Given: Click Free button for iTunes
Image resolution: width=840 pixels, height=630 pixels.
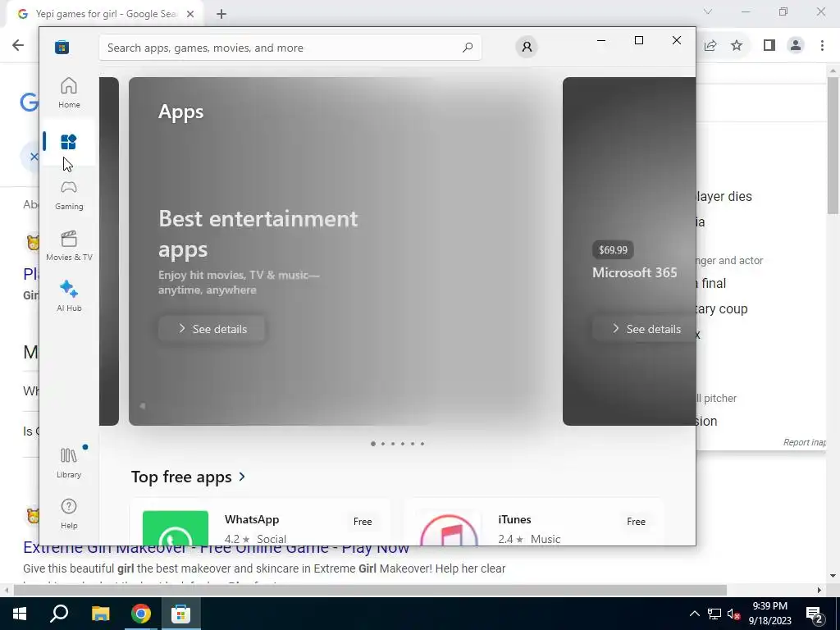Looking at the screenshot, I should 636,521.
